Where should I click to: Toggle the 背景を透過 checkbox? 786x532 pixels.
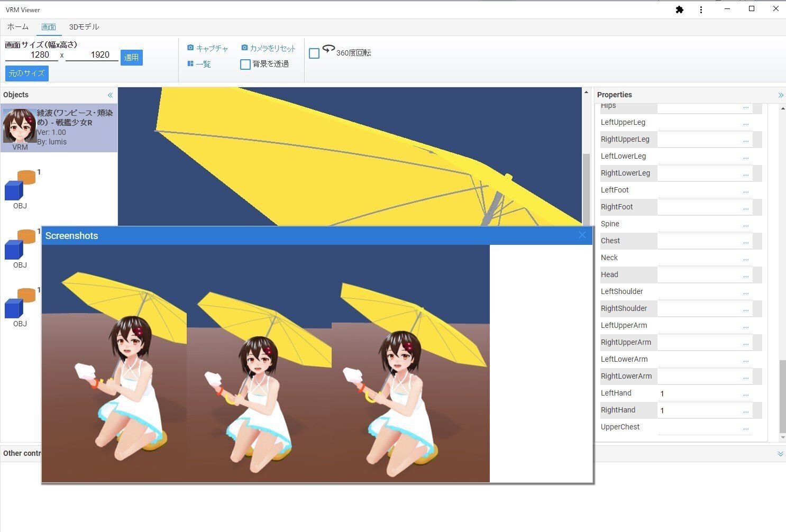(245, 65)
